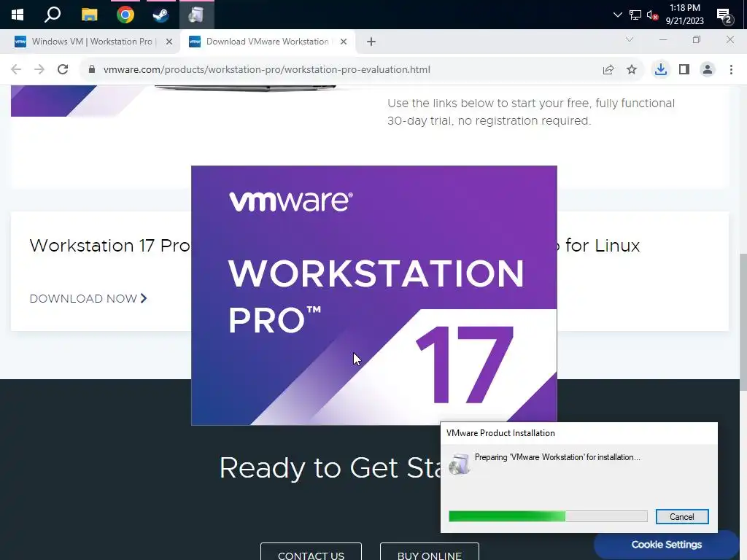The height and width of the screenshot is (560, 747).
Task: Click the page vertical scrollbar
Action: click(743, 322)
